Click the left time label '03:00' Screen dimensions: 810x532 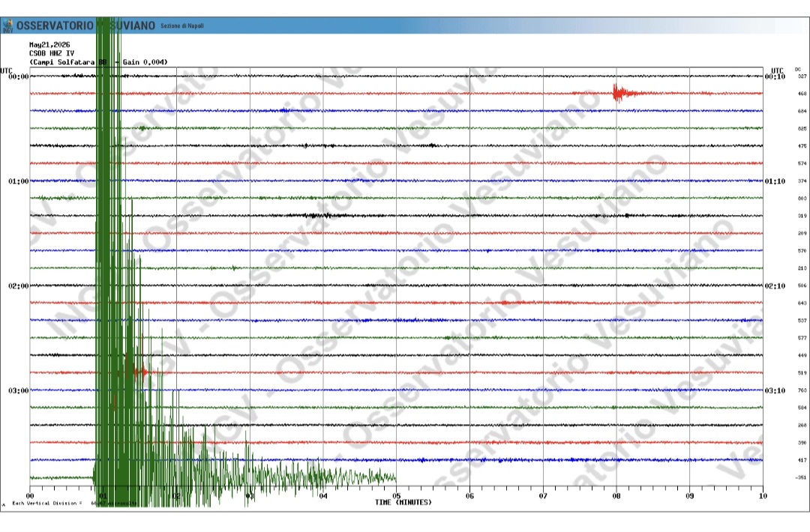[x=19, y=391]
